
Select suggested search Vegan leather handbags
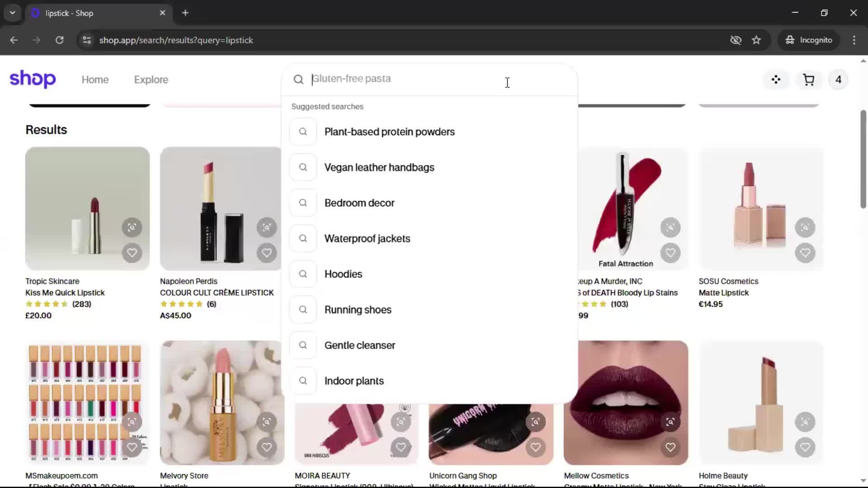click(379, 167)
